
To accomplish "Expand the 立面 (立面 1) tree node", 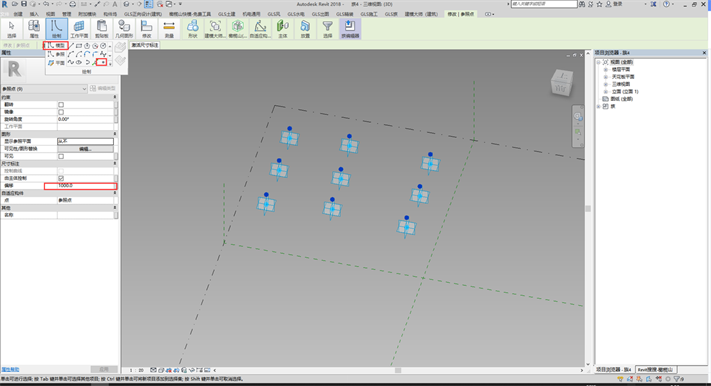I will pos(606,91).
